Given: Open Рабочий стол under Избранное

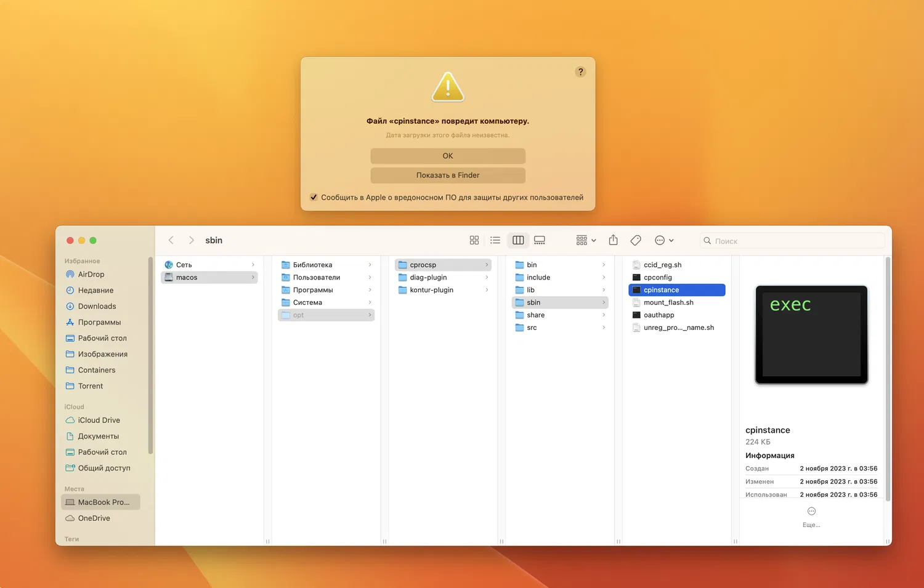Looking at the screenshot, I should tap(102, 339).
